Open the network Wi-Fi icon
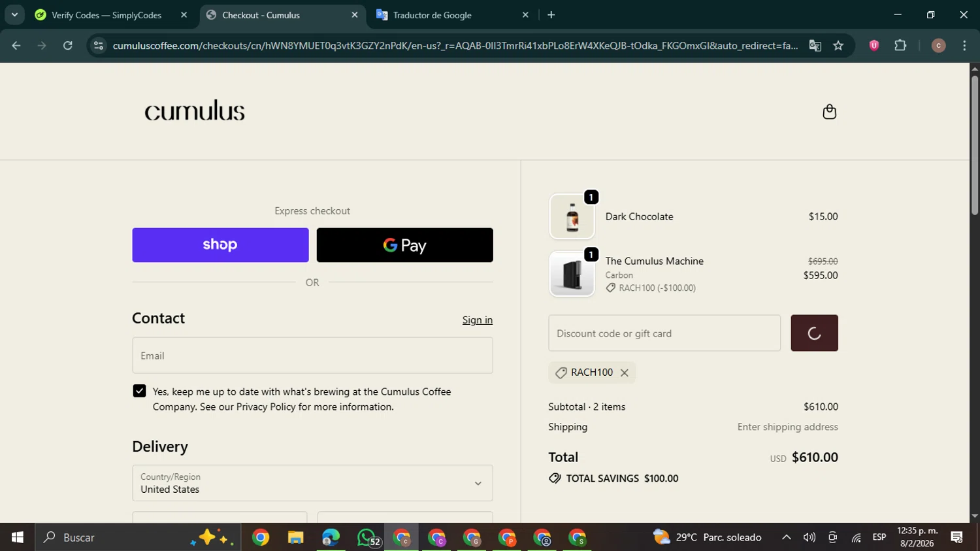Image resolution: width=980 pixels, height=551 pixels. 856,537
